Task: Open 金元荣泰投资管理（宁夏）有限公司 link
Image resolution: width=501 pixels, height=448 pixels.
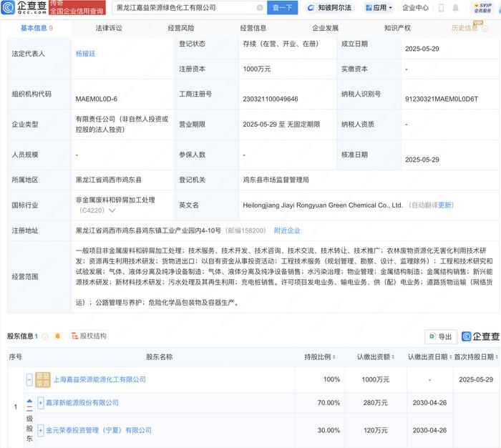Action: click(x=99, y=430)
